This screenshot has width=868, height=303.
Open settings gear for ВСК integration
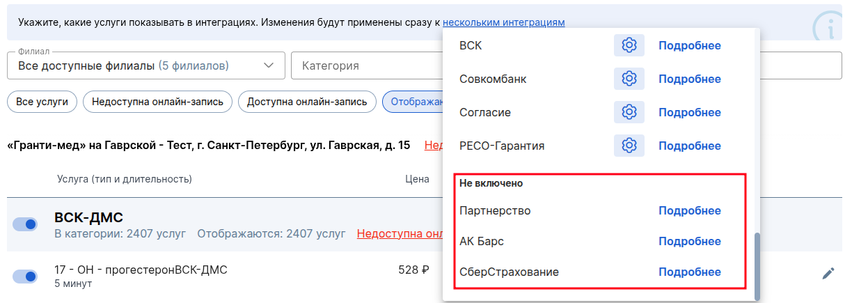(x=629, y=45)
